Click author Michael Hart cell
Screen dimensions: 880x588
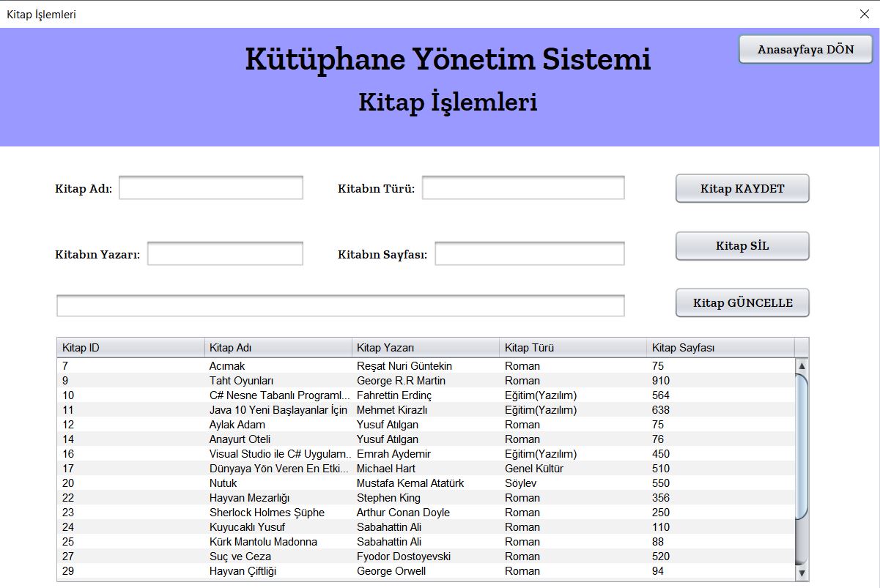tap(426, 469)
